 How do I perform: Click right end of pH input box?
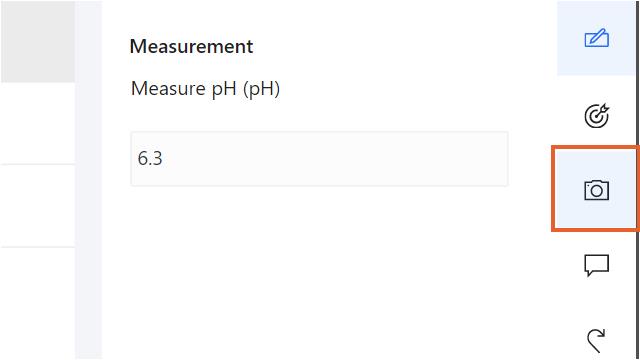(x=496, y=159)
